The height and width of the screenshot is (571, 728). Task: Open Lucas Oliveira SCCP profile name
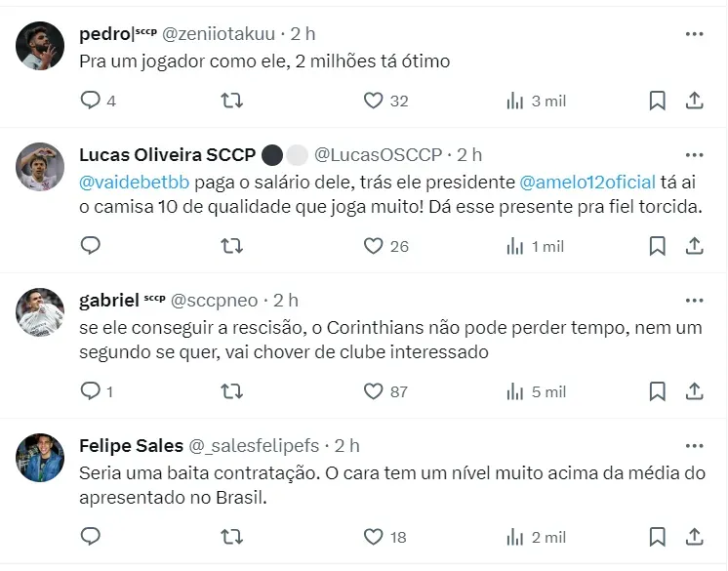coord(167,155)
